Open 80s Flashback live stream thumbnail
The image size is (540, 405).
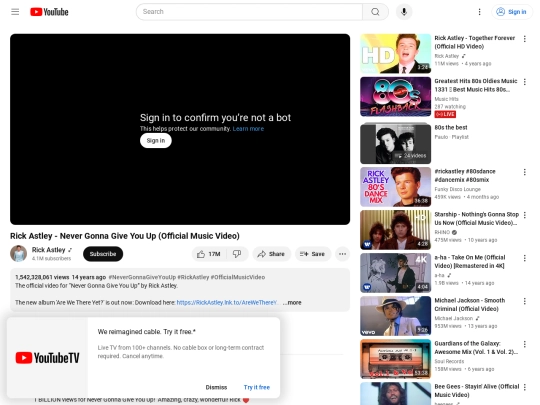pos(395,96)
